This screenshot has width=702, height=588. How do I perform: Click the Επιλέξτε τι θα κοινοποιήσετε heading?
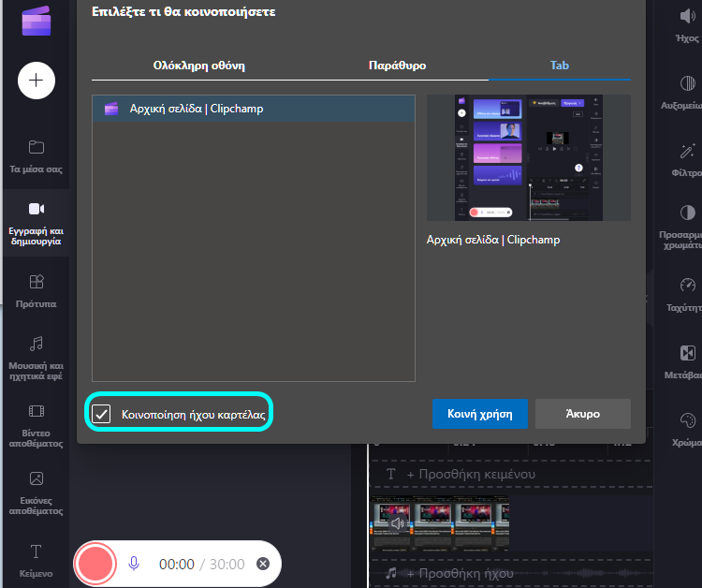pos(183,11)
